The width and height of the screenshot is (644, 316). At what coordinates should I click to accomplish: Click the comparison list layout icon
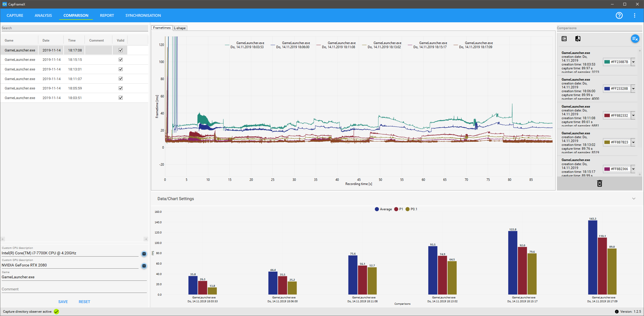[x=564, y=39]
